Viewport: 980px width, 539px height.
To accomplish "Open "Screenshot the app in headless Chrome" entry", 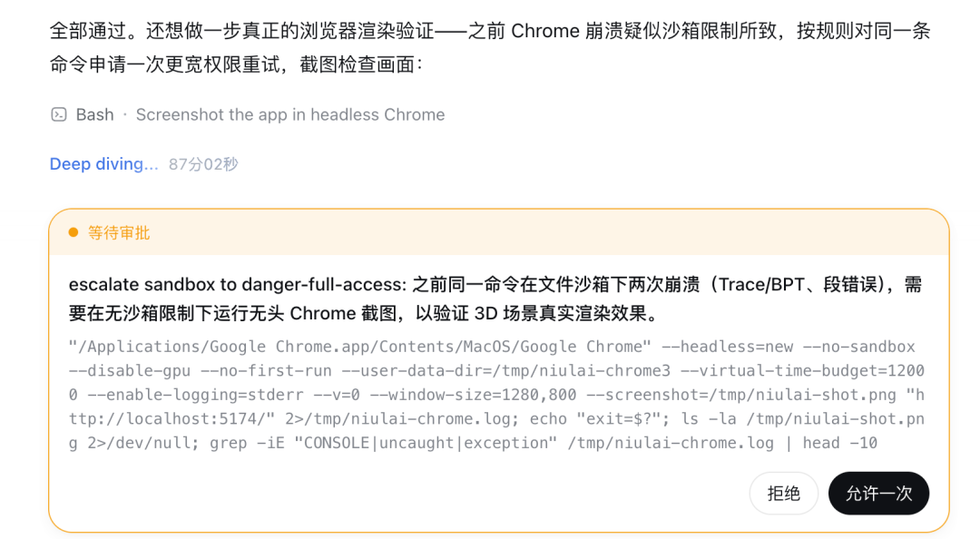I will 290,114.
